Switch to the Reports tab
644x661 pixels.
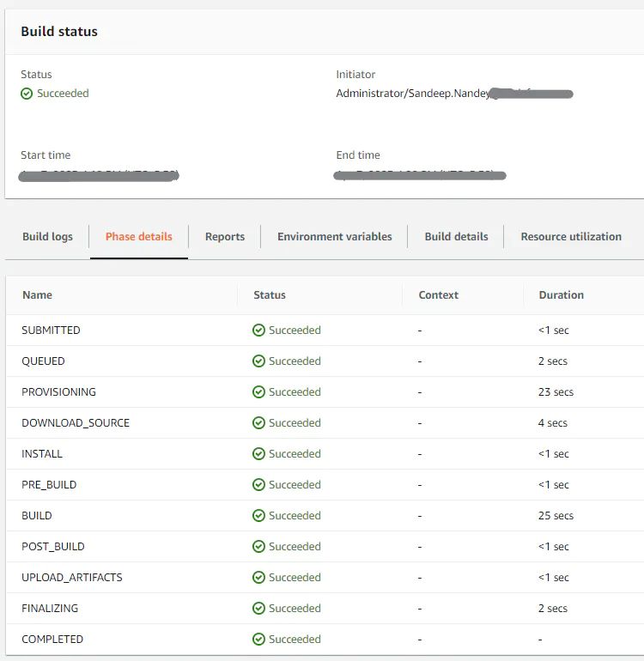225,236
